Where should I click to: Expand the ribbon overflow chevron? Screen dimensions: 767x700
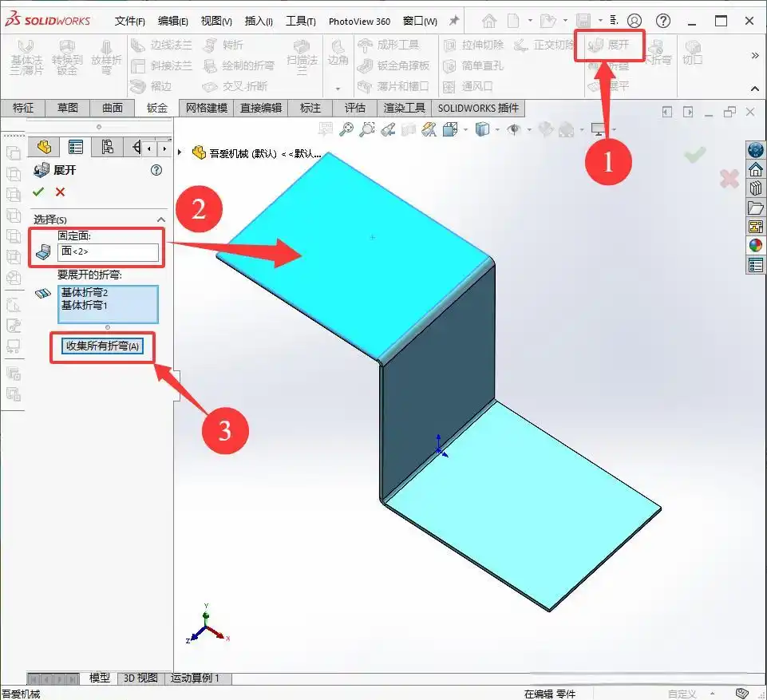[x=755, y=56]
